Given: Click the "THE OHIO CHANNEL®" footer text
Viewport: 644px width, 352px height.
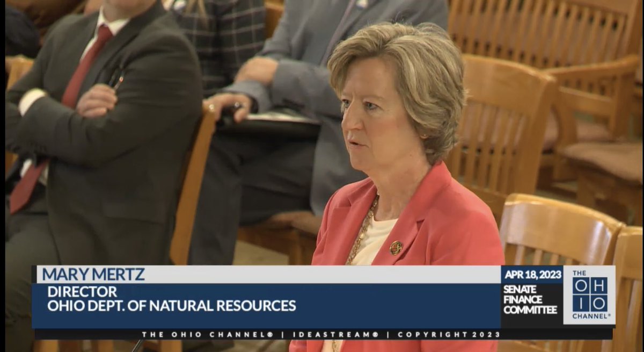Looking at the screenshot, I should tap(208, 334).
